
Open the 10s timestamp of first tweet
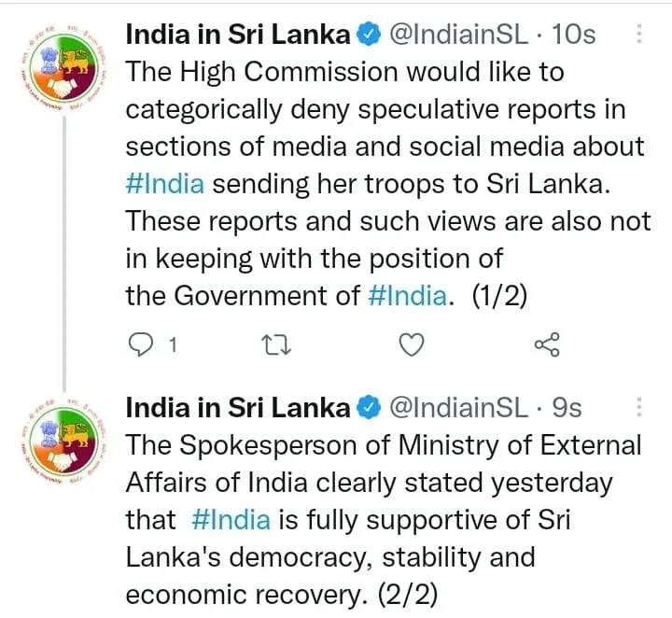point(574,35)
